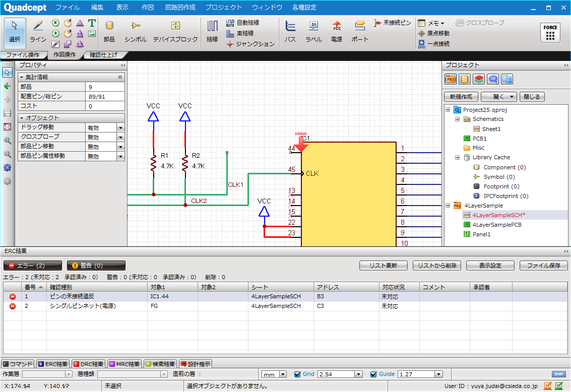This screenshot has width=571, height=392.
Task: Click the ラベル label tool
Action: [313, 31]
